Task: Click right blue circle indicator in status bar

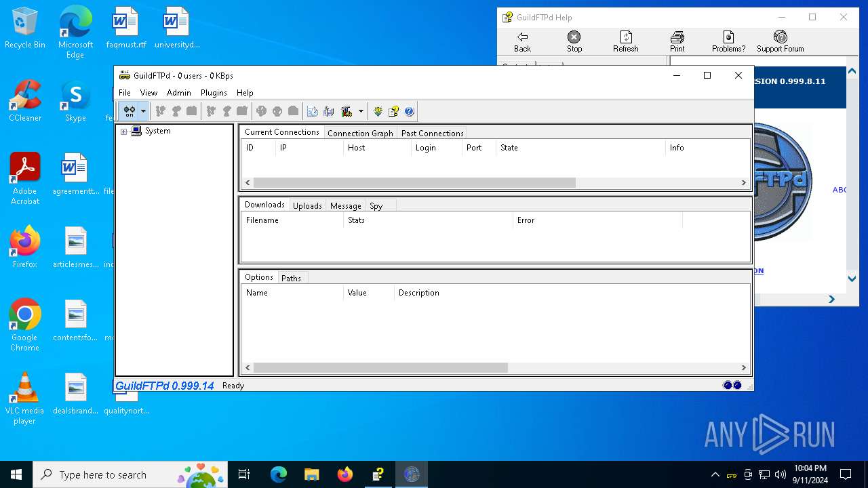Action: [737, 386]
